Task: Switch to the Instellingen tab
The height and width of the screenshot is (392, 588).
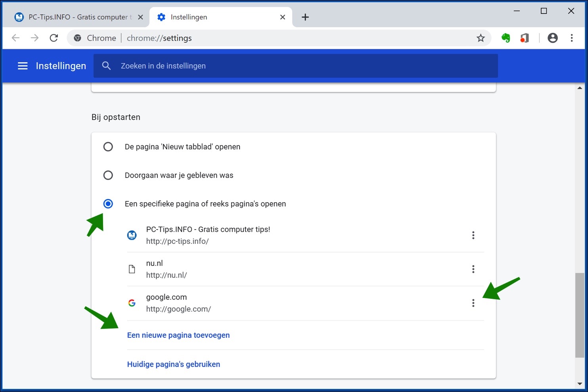Action: 221,17
